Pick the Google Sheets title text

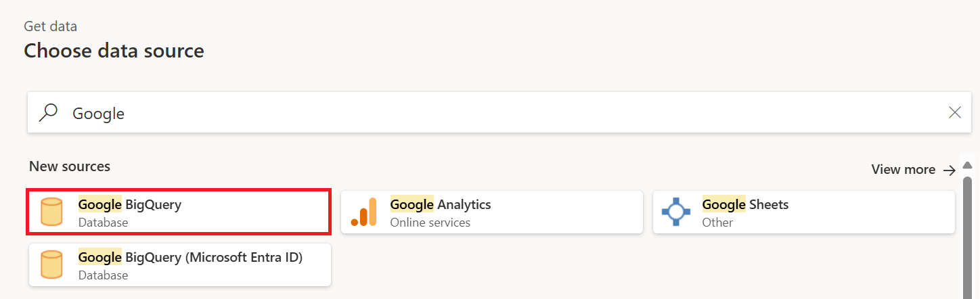coord(745,204)
